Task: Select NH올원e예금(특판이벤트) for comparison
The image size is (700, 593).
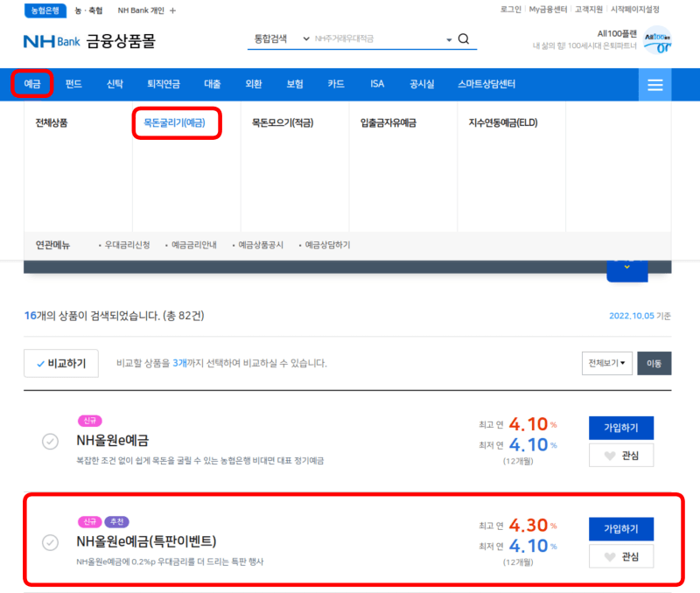Action: (50, 543)
